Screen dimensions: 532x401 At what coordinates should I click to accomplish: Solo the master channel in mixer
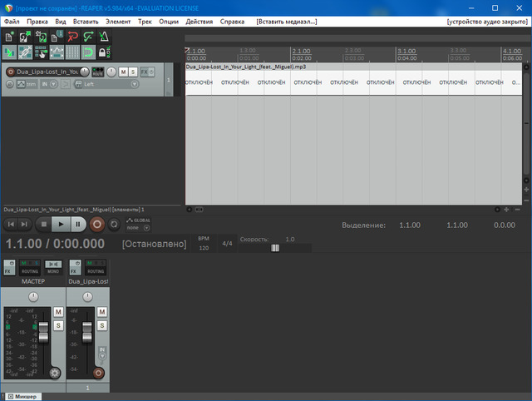[x=58, y=324]
